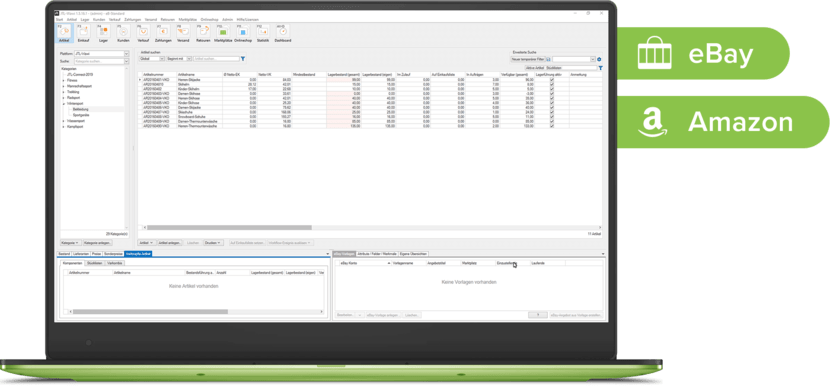Open the Einkauf toolbar icon
830x386 pixels.
[x=83, y=33]
